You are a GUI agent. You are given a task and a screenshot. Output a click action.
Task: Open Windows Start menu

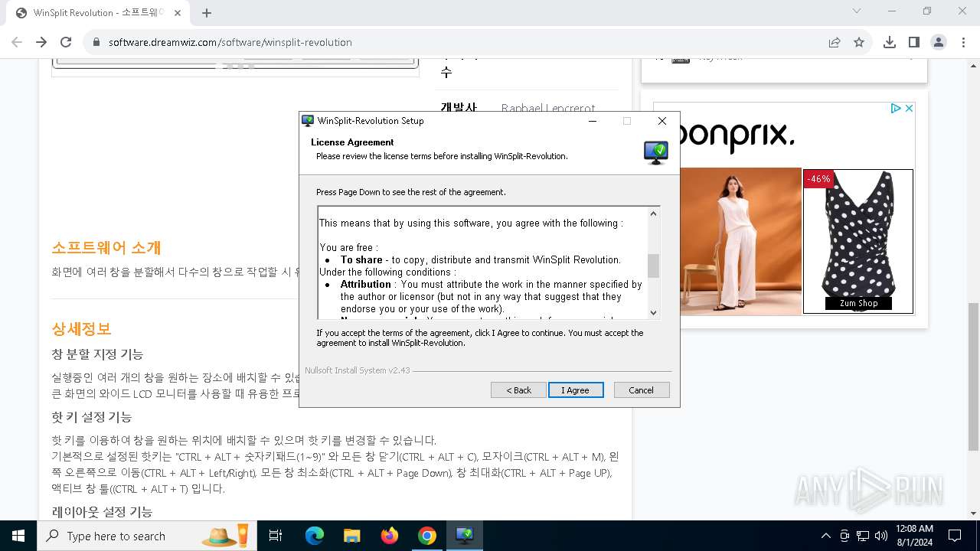pyautogui.click(x=18, y=536)
